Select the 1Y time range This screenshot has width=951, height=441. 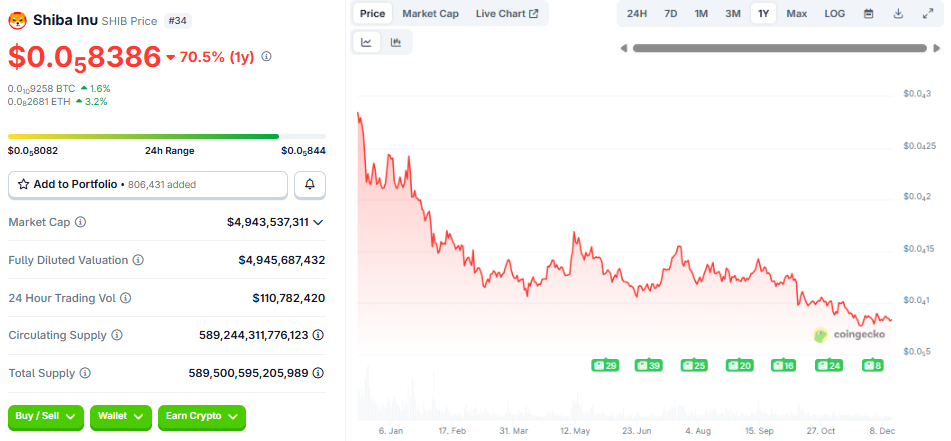click(x=764, y=13)
